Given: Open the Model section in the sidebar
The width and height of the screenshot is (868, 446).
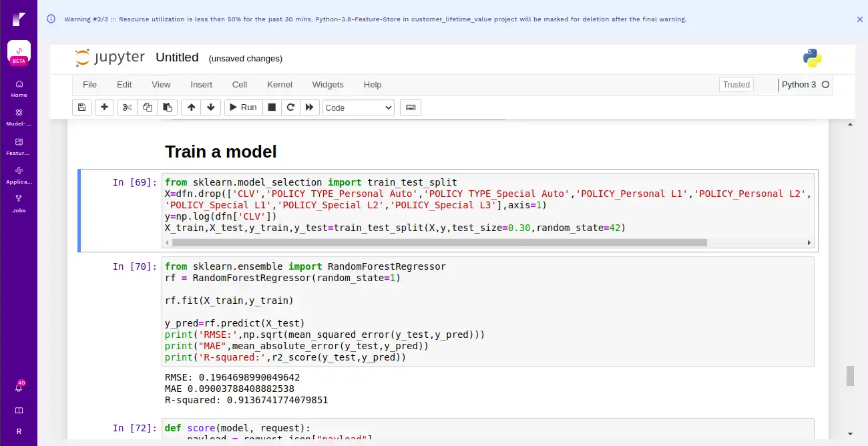Looking at the screenshot, I should (19, 117).
